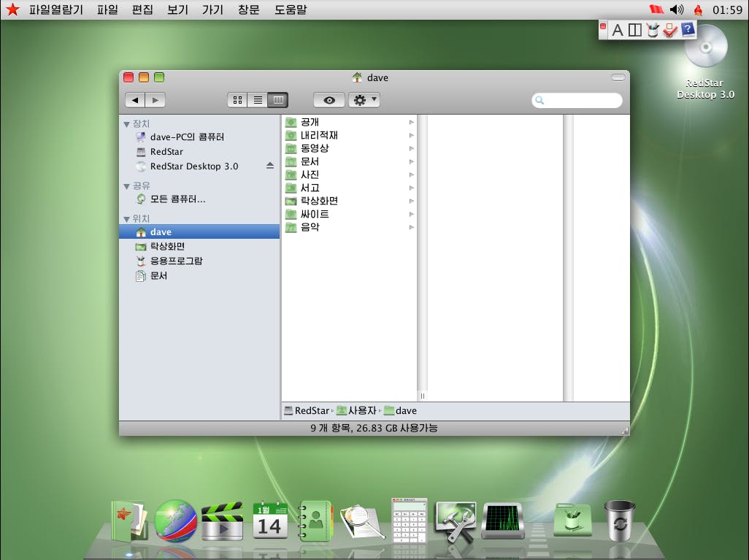
Task: Open the 보기 menu
Action: 177,9
